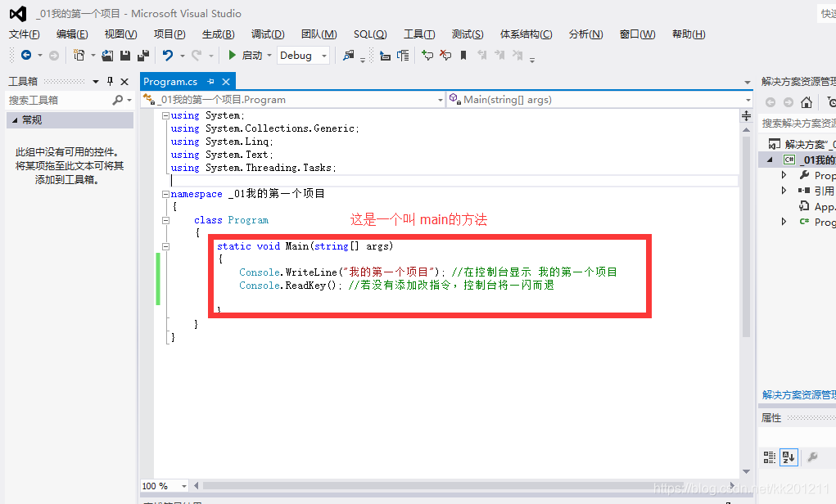Open the 文件(F) menu
Viewport: 836px width, 504px height.
[x=25, y=34]
